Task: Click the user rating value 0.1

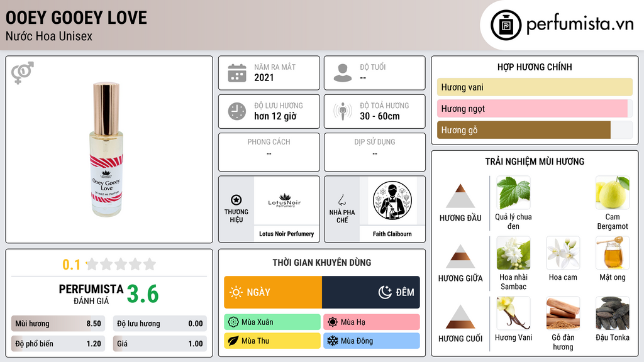Action: 71,265
